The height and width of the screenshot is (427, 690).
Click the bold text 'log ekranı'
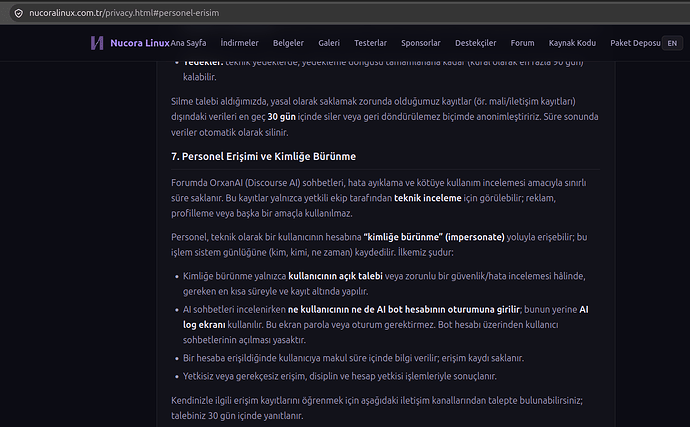coord(204,325)
